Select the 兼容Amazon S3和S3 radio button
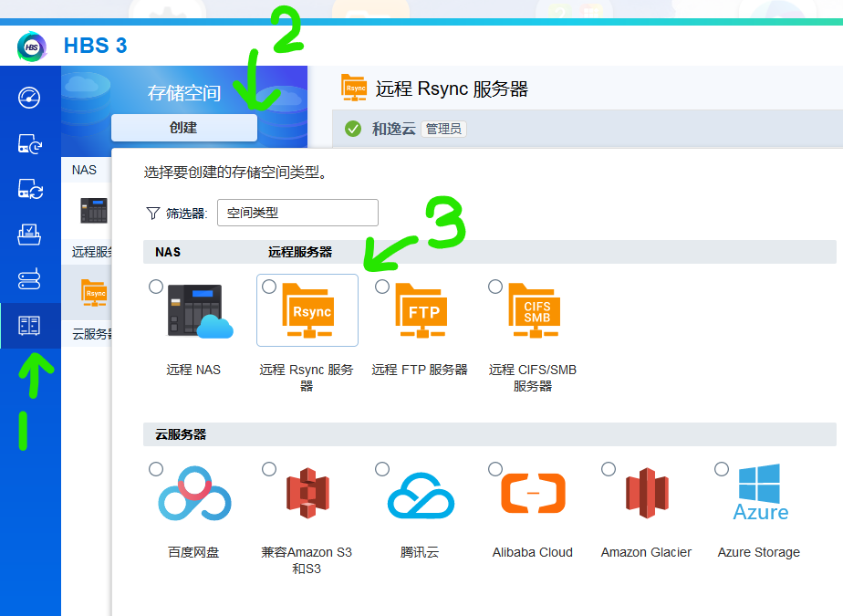The height and width of the screenshot is (616, 843). pyautogui.click(x=269, y=469)
